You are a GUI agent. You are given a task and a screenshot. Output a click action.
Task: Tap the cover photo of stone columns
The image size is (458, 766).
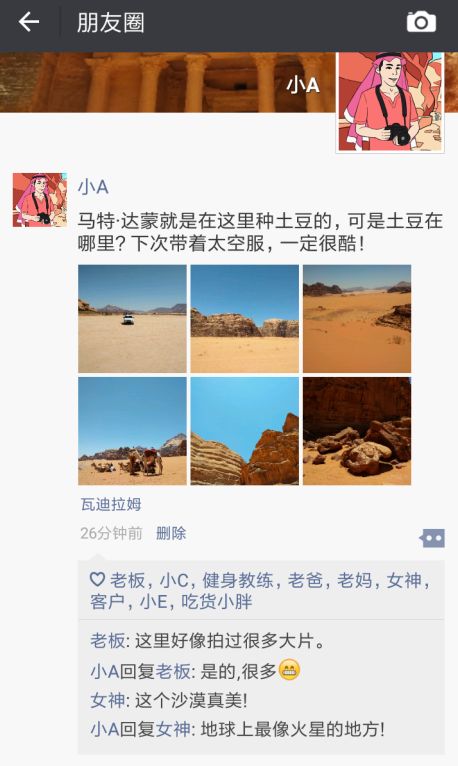coord(167,82)
